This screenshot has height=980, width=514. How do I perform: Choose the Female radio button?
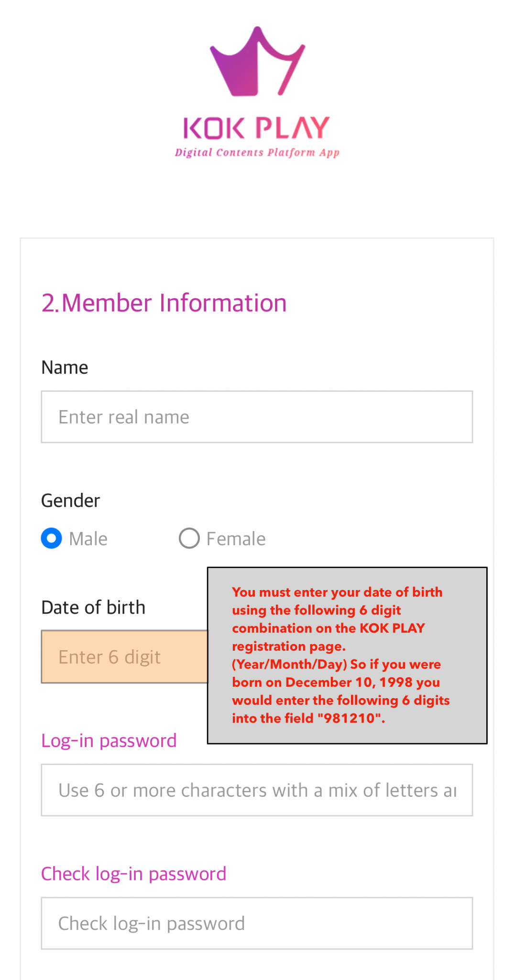pyautogui.click(x=189, y=538)
